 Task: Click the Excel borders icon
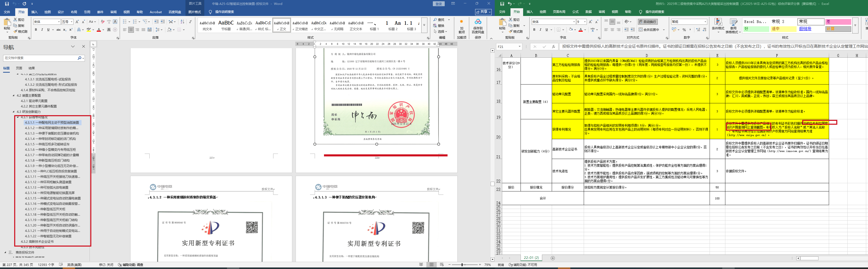click(559, 30)
